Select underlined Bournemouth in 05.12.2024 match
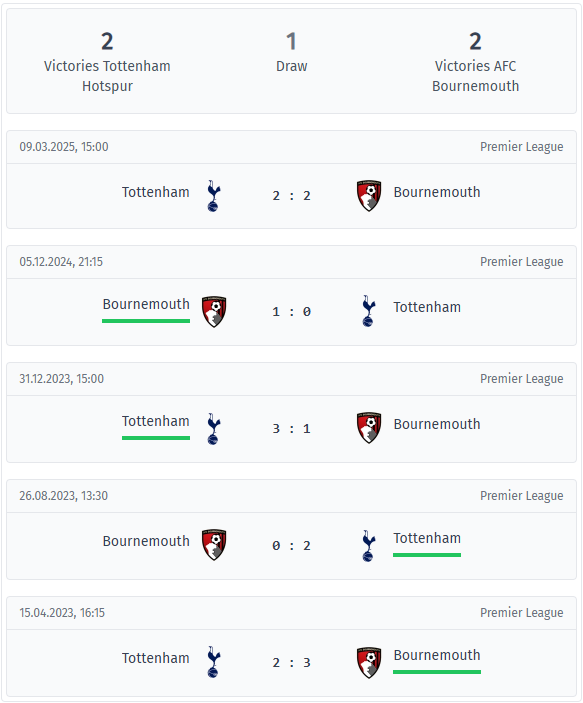The height and width of the screenshot is (703, 583). click(146, 304)
